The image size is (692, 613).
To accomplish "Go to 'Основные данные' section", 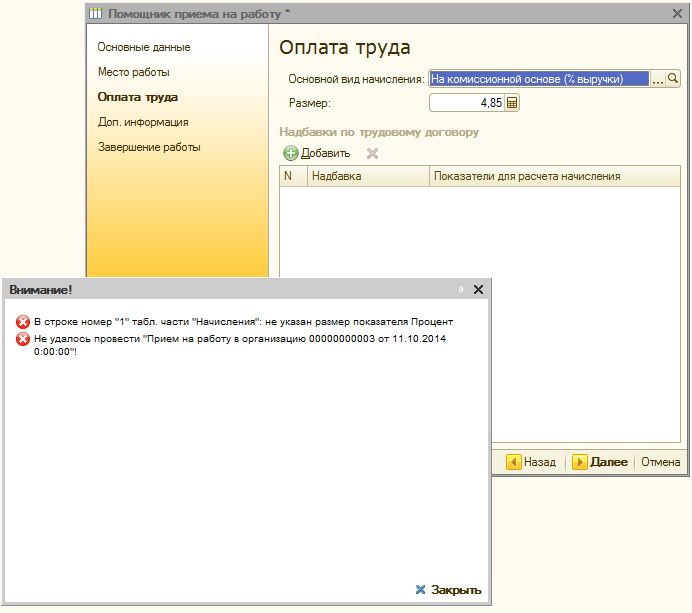I will (144, 47).
